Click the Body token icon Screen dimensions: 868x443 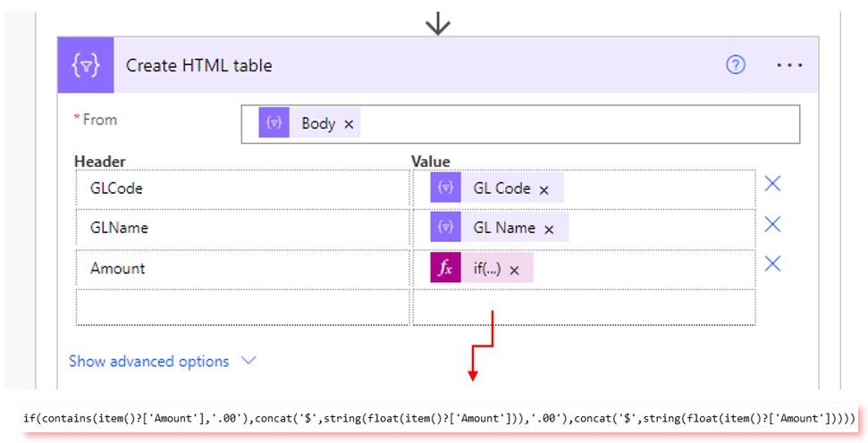point(274,122)
